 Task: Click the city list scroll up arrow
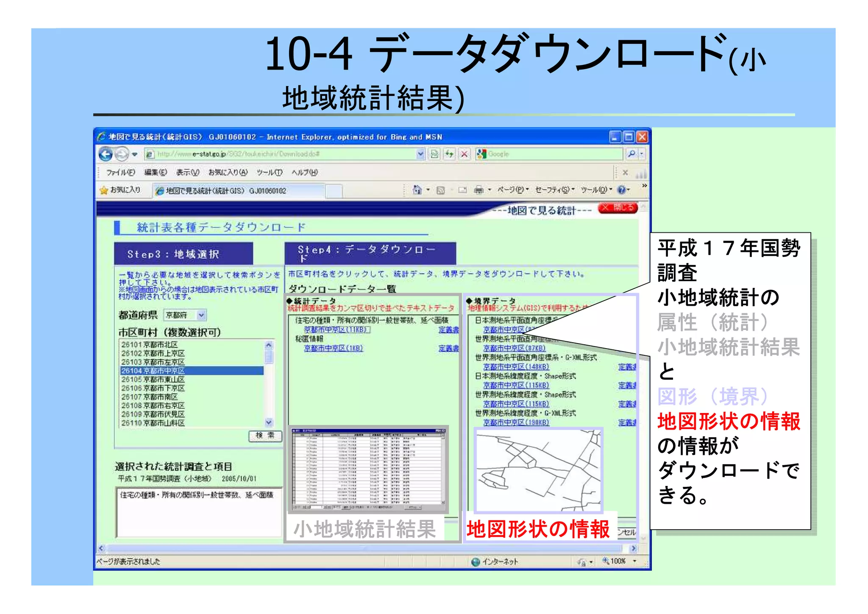[x=269, y=345]
